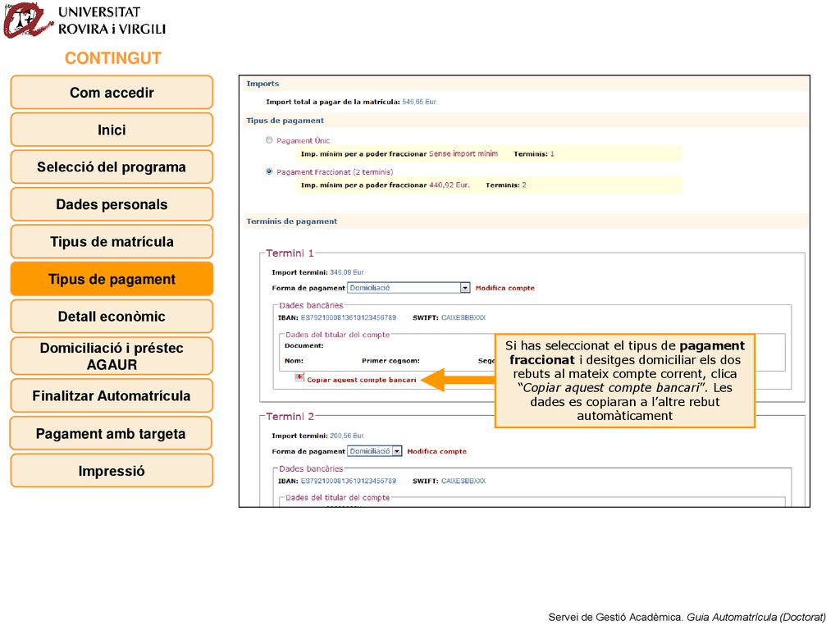Go to the Inici section
This screenshot has height=630, width=840.
[112, 130]
